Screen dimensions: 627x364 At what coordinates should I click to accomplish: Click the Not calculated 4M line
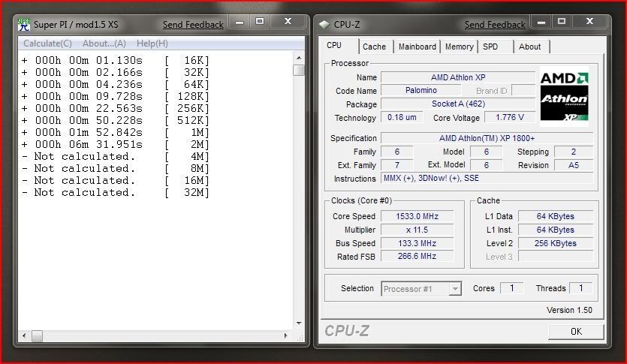pos(115,156)
